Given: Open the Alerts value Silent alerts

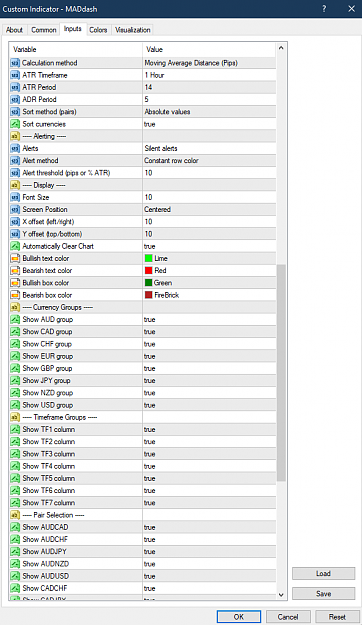Looking at the screenshot, I should [x=209, y=148].
